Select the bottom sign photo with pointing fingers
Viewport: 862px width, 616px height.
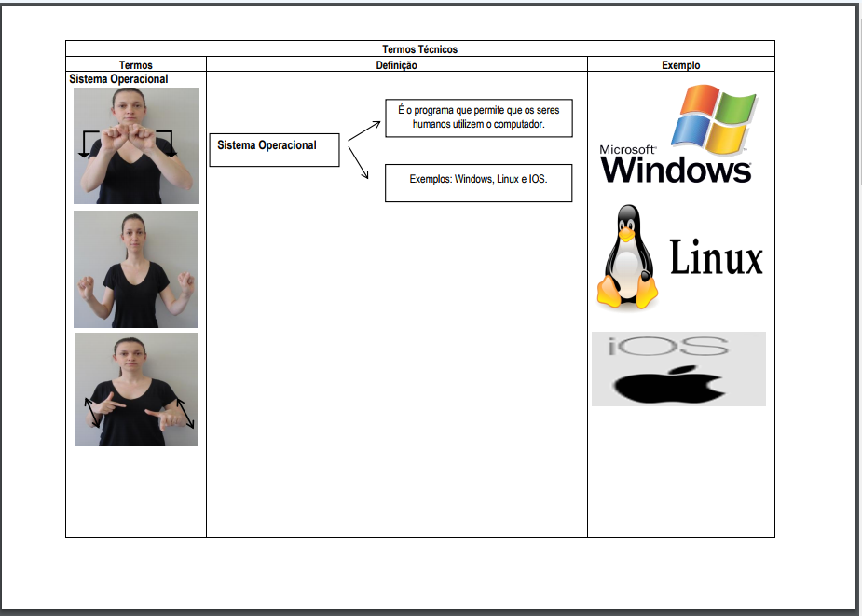[x=136, y=390]
